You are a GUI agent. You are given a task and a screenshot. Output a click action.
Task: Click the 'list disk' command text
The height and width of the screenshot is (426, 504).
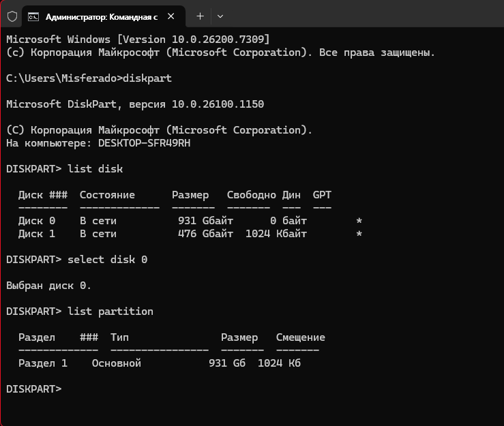tap(95, 169)
